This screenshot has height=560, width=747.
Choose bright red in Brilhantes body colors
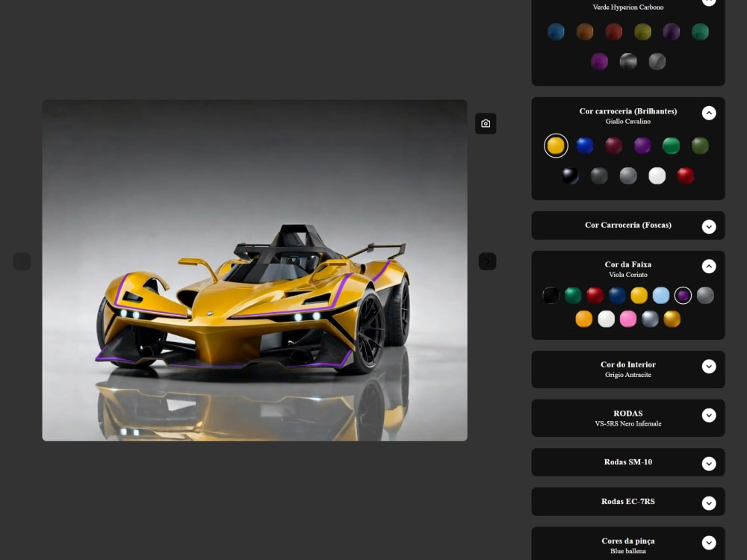tap(686, 175)
